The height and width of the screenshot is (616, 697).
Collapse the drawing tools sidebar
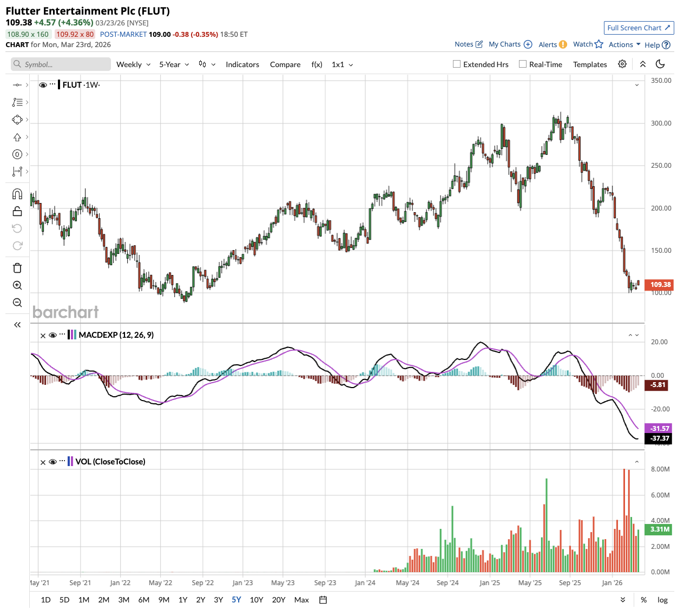pyautogui.click(x=17, y=325)
